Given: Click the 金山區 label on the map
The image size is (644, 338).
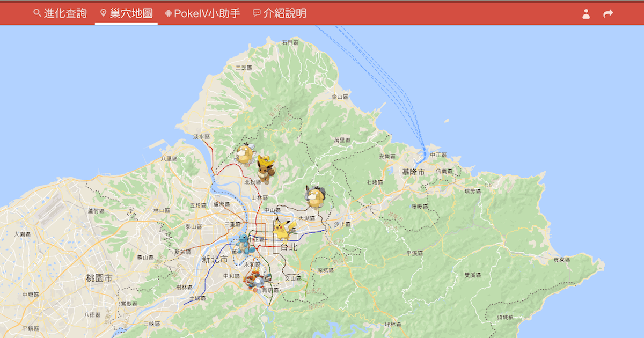Looking at the screenshot, I should click(x=340, y=97).
